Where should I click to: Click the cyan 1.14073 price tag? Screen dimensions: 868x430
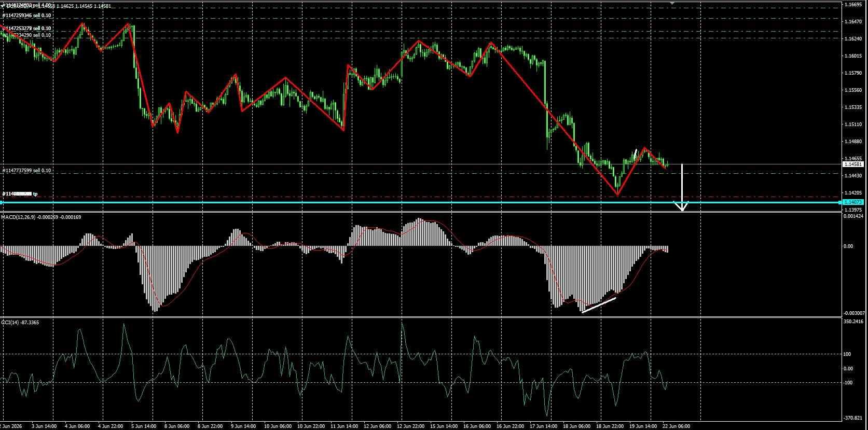[853, 202]
